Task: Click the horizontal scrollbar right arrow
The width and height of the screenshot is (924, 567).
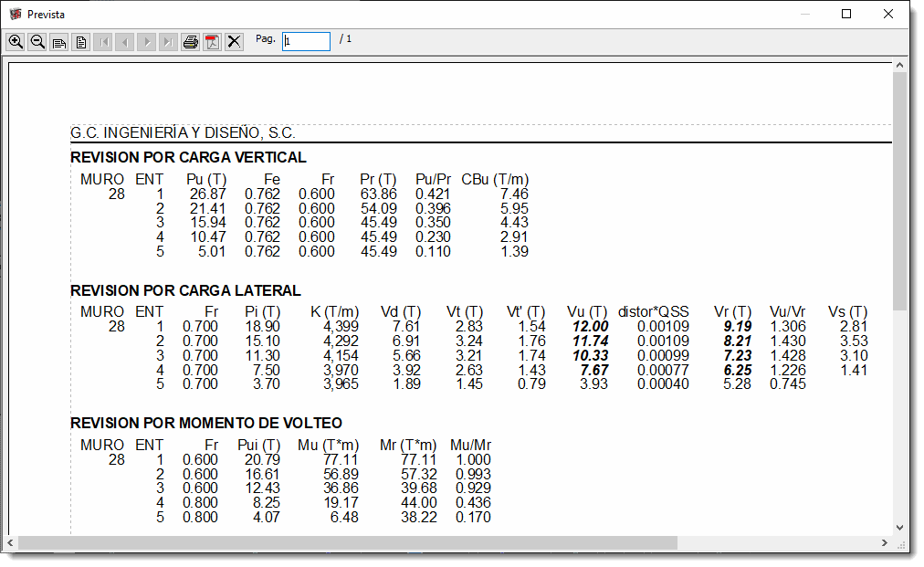Action: pos(884,543)
